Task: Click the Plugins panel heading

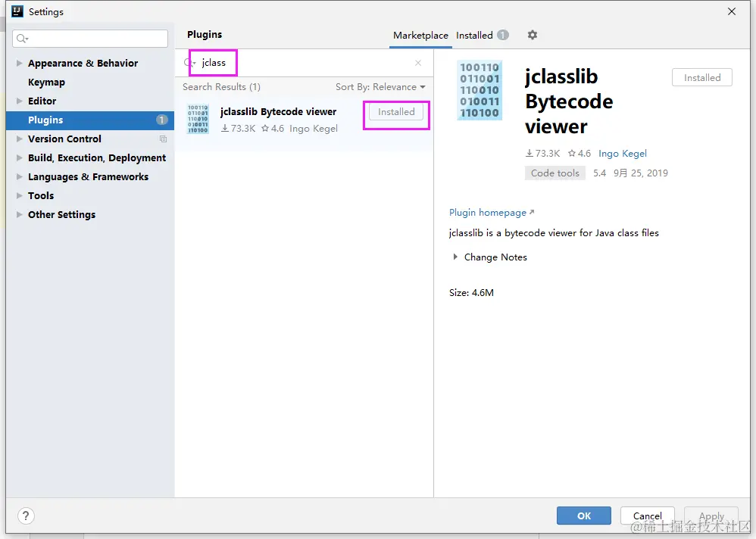Action: coord(205,35)
